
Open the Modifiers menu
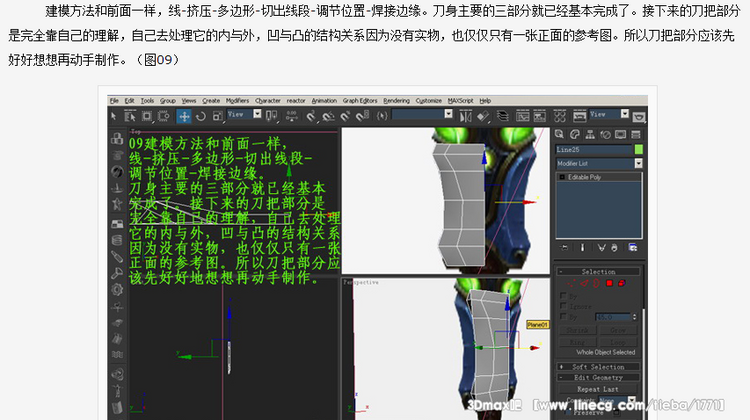click(237, 101)
